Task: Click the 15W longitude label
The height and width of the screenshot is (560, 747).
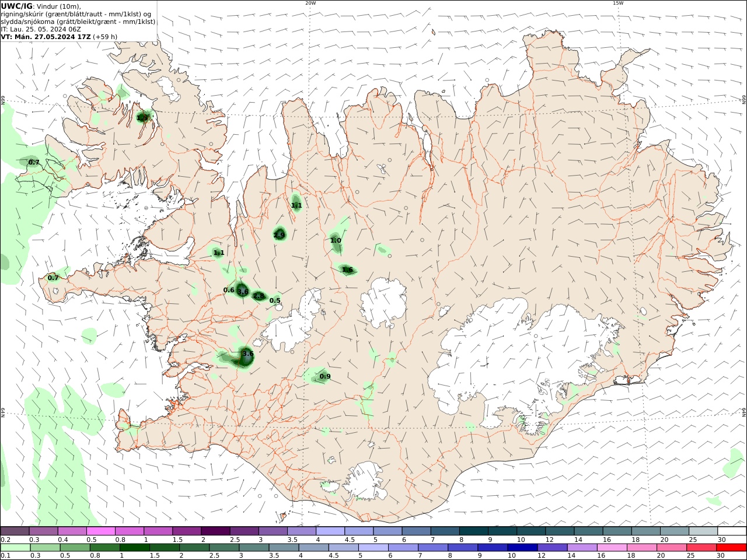Action: tap(618, 3)
